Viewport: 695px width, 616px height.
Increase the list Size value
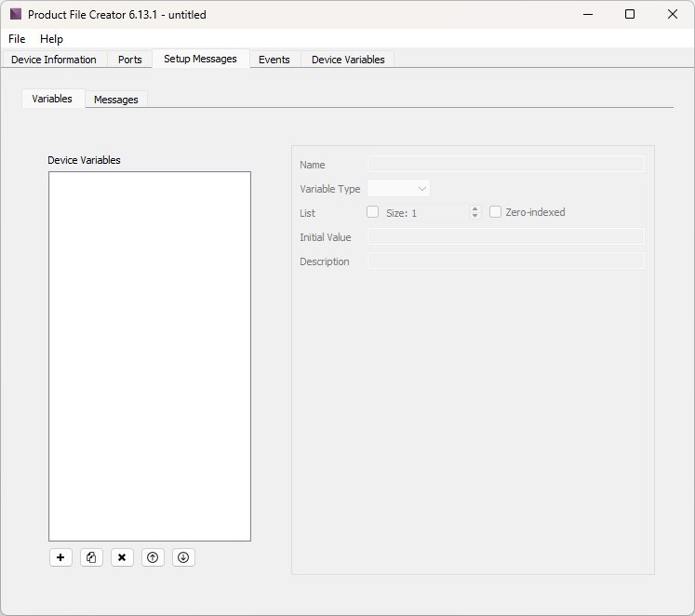tap(474, 208)
